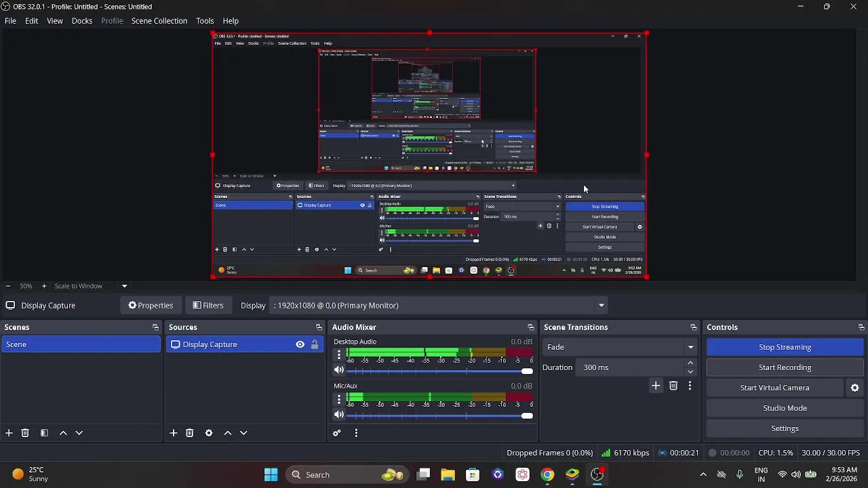Undock the Sources panel
The width and height of the screenshot is (868, 488).
tap(319, 327)
